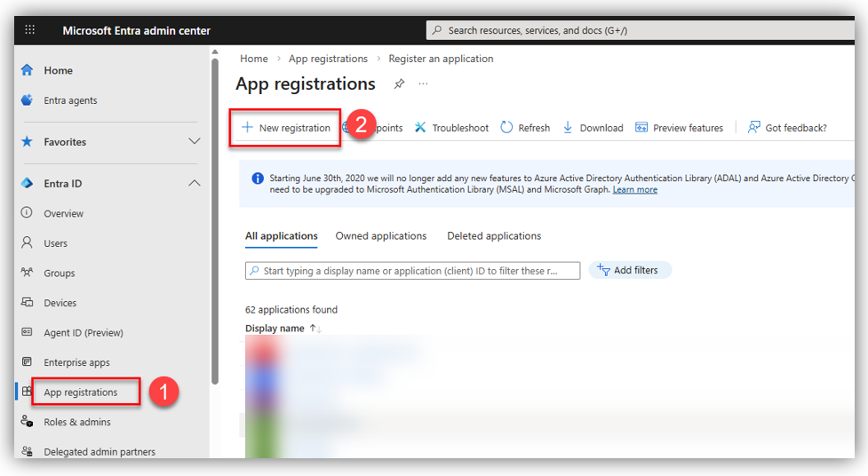Focus the search resources, services, docs field
Screen dimensions: 868x476
click(641, 30)
